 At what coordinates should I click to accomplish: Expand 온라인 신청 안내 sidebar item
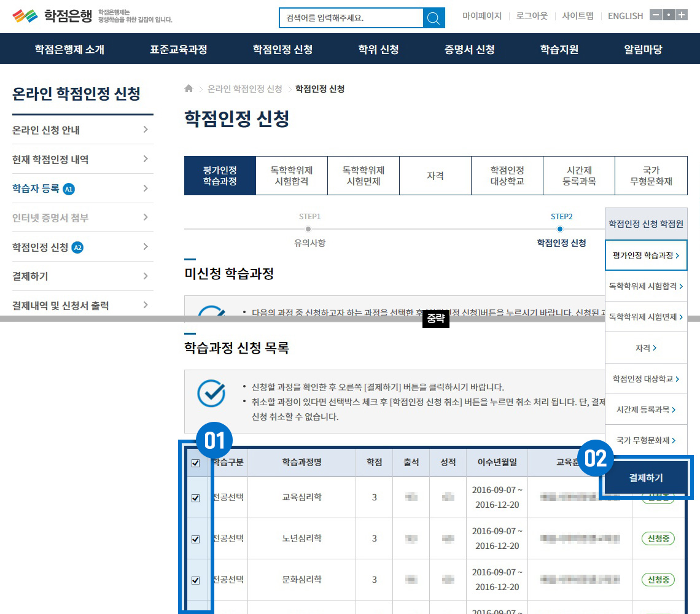point(145,130)
